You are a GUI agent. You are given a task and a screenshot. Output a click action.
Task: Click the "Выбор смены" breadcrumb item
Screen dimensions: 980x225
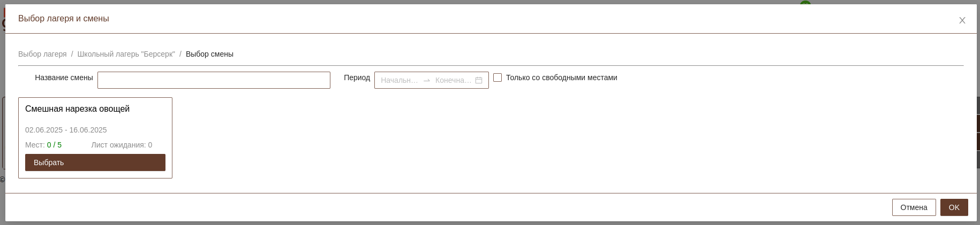(209, 54)
